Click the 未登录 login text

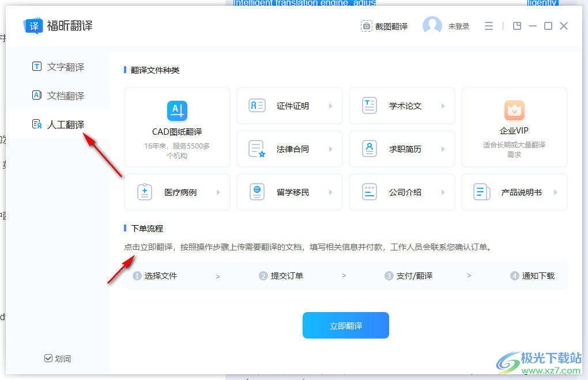coord(459,26)
